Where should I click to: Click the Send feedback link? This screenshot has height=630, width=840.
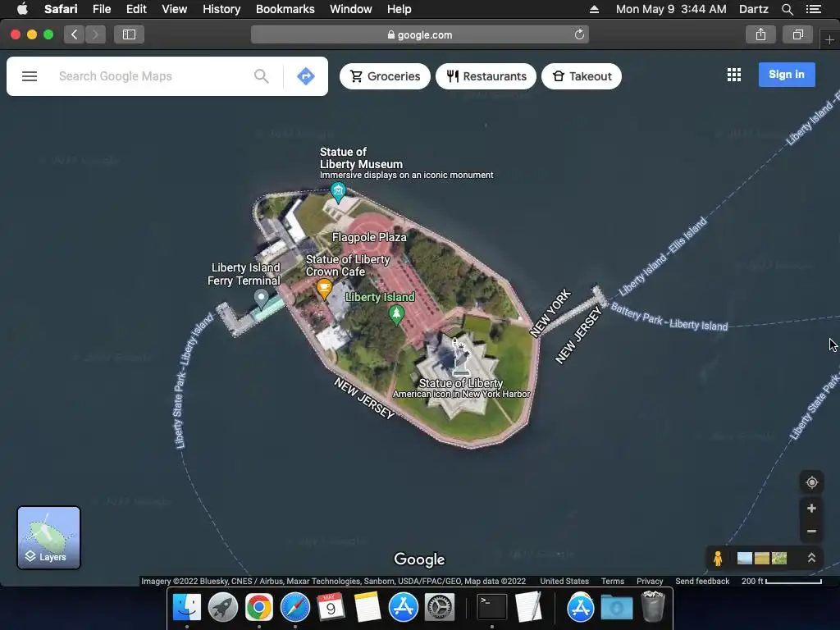click(702, 582)
